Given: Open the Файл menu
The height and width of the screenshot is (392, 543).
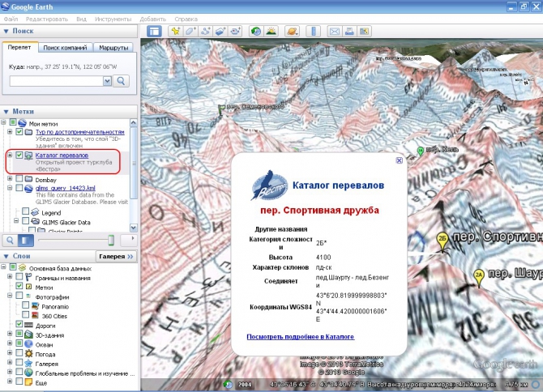Looking at the screenshot, I should click(11, 19).
